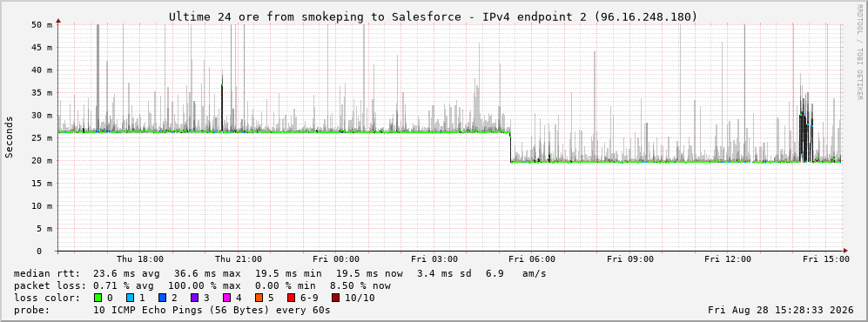Click the purple loss color 3 swatch
This screenshot has width=868, height=322.
click(x=194, y=298)
